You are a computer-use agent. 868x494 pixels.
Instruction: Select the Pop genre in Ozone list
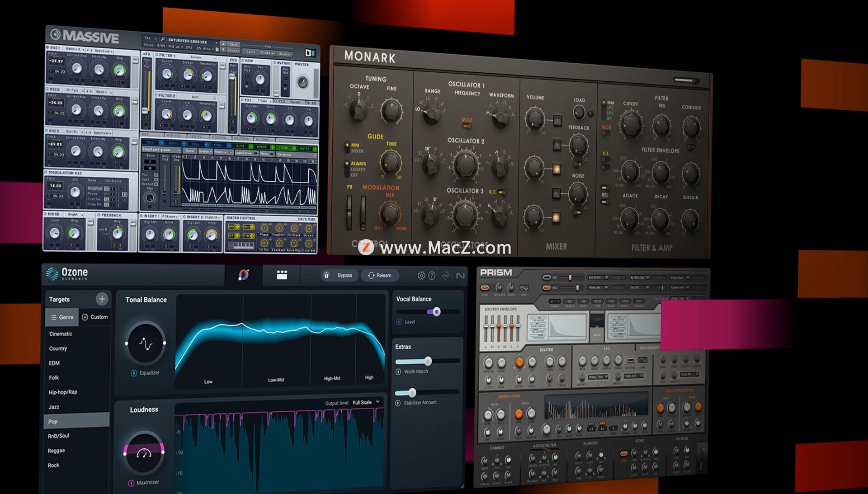pyautogui.click(x=77, y=421)
